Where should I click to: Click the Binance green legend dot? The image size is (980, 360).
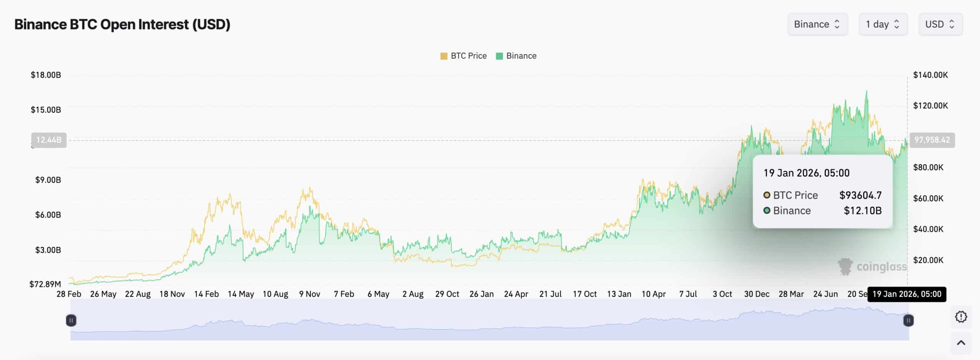pyautogui.click(x=500, y=56)
